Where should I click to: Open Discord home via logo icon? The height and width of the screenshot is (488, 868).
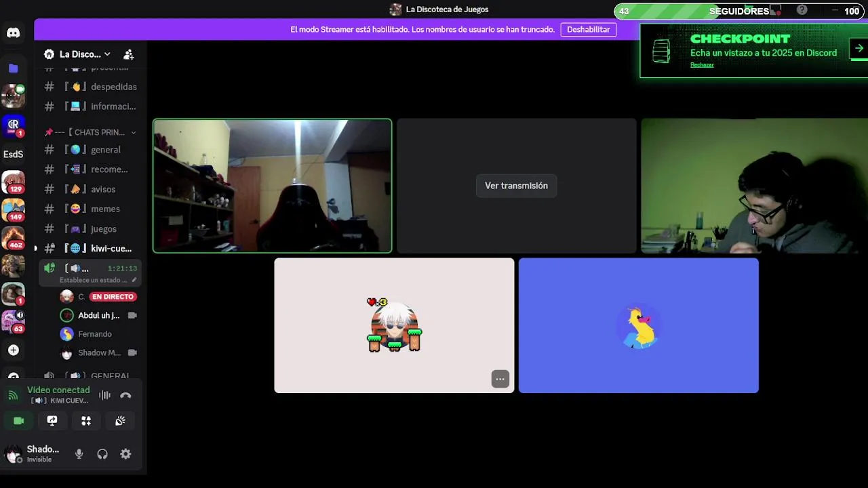(13, 33)
